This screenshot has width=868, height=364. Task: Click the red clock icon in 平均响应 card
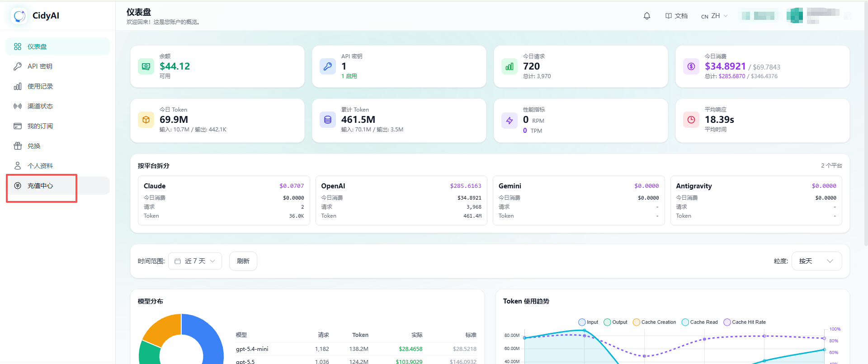(x=691, y=120)
